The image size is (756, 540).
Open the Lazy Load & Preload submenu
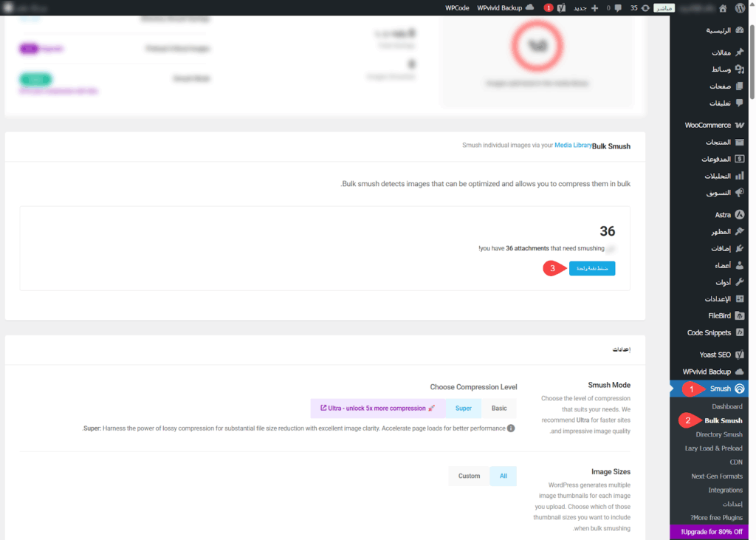[714, 448]
